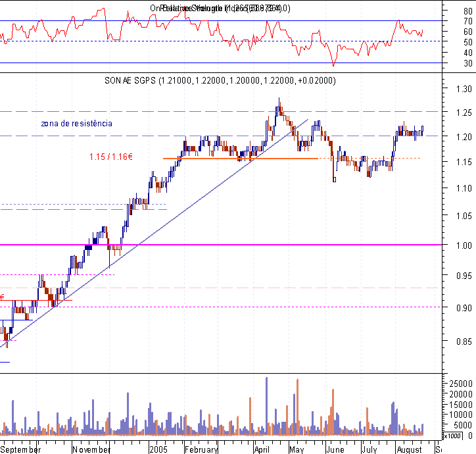Click volume axis value 15000
This screenshot has height=454, width=476.
(461, 405)
